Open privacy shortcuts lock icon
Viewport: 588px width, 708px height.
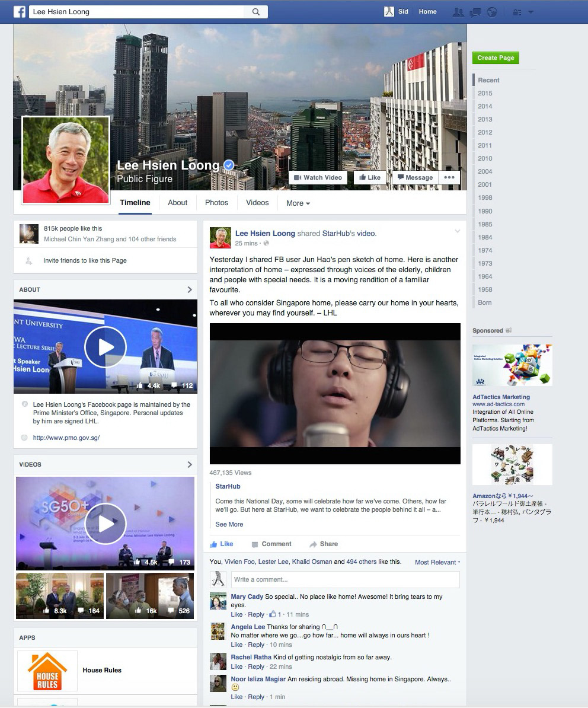(517, 12)
